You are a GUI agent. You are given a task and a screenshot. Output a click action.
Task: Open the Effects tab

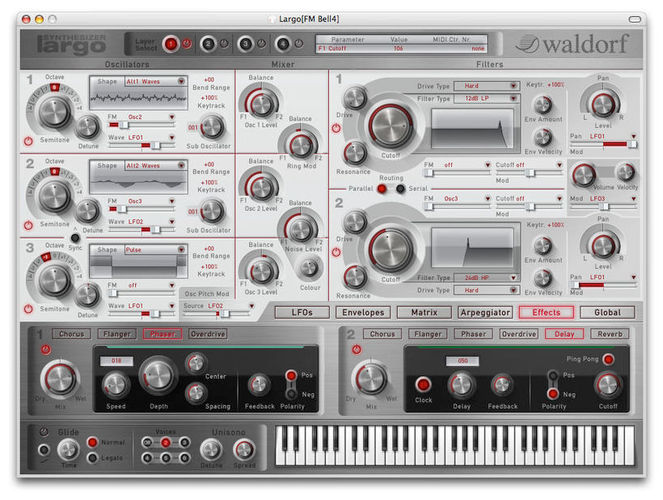[x=546, y=312]
